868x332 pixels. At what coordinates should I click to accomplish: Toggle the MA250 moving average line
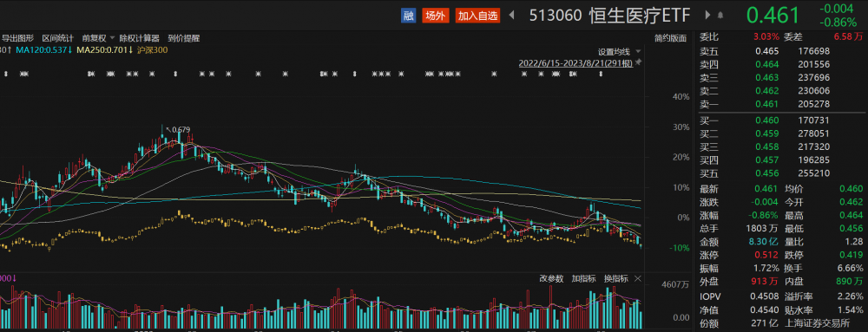(104, 50)
